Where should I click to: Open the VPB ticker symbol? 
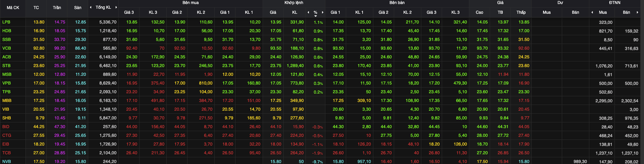pyautogui.click(x=6, y=83)
